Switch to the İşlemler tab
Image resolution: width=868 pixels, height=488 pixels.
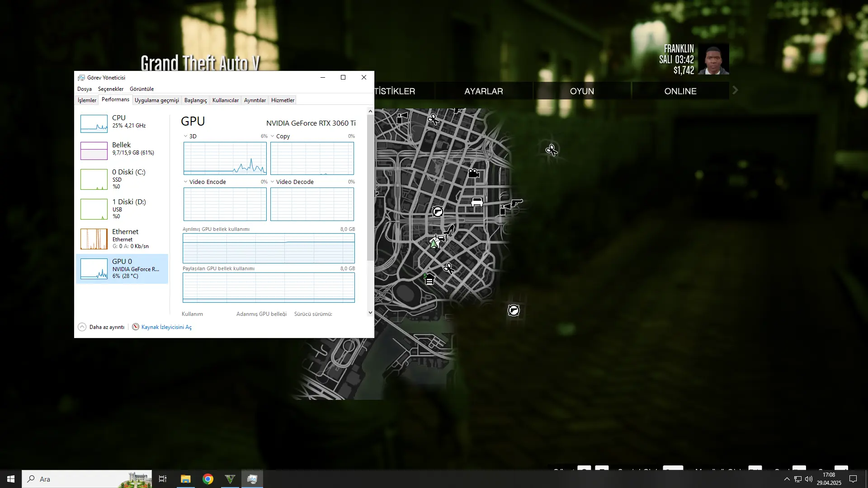pyautogui.click(x=87, y=100)
